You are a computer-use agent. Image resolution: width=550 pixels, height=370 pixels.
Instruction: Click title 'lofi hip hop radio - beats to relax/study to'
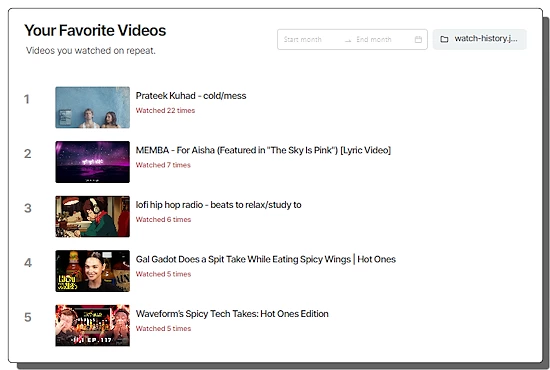(219, 205)
